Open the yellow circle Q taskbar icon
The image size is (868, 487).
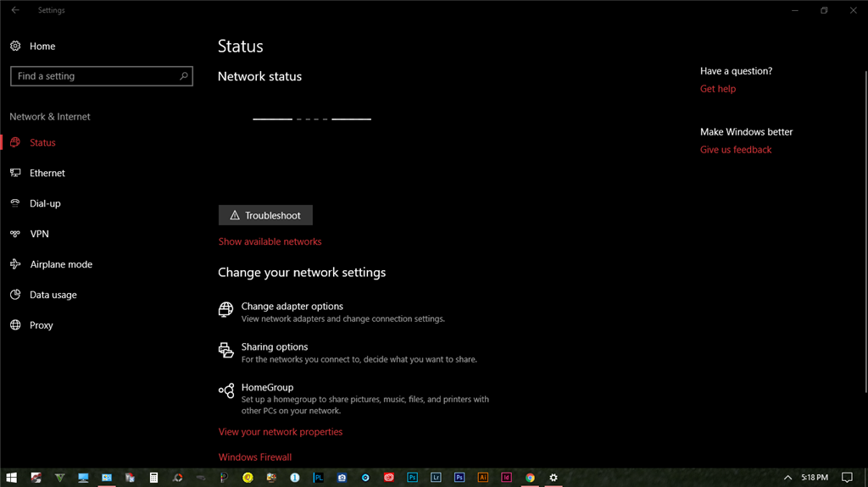(248, 477)
